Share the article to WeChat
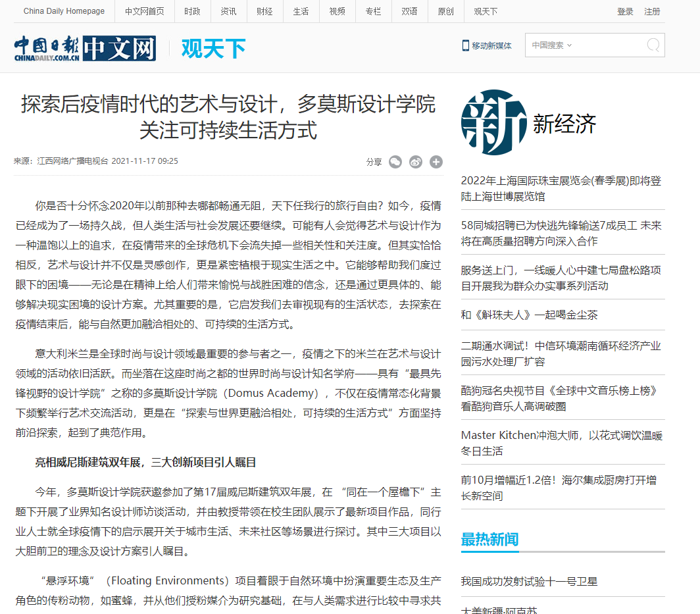This screenshot has height=614, width=700. (395, 162)
